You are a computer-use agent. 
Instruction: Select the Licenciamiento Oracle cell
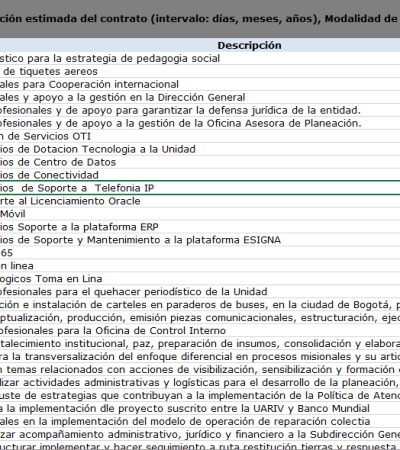200,201
